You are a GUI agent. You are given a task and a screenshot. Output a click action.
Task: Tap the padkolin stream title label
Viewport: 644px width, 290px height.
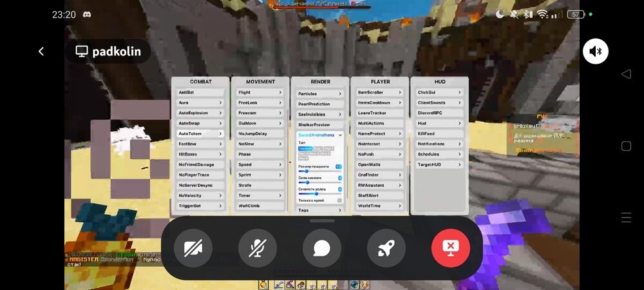pos(116,52)
